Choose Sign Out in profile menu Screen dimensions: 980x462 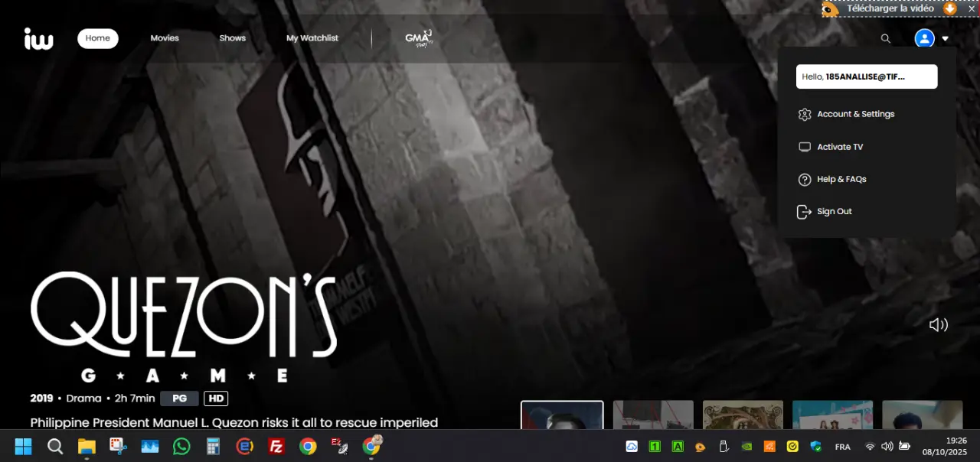coord(825,211)
